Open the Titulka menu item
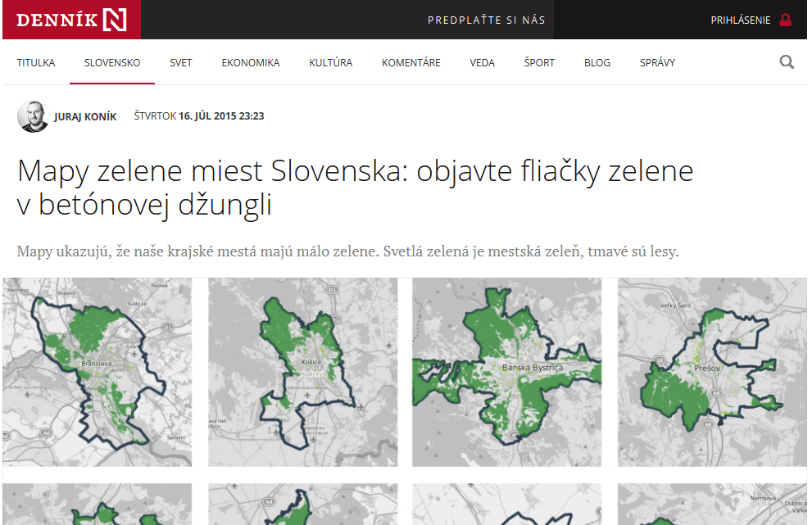 coord(36,62)
